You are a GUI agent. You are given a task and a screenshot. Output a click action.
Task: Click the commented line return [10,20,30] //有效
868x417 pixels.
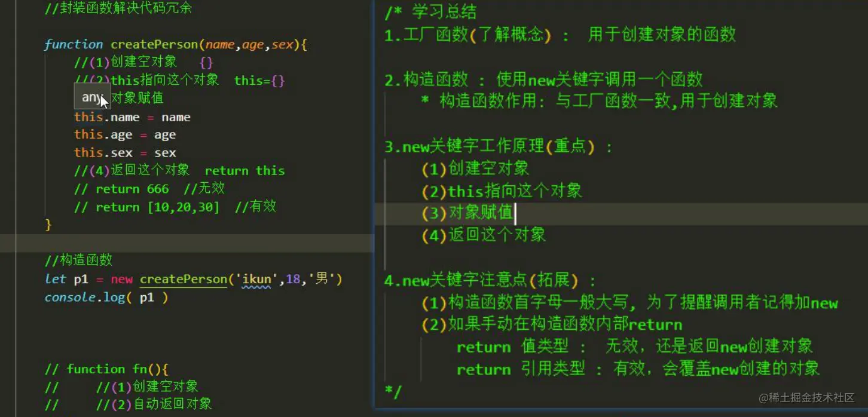(x=175, y=207)
